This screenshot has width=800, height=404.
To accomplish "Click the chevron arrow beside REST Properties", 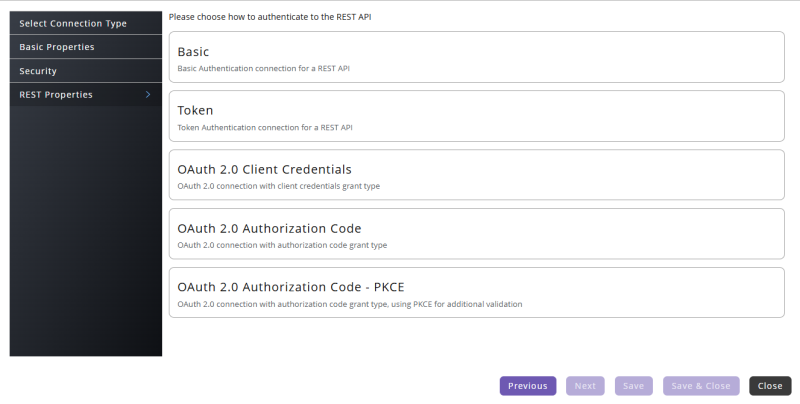I will [x=148, y=94].
